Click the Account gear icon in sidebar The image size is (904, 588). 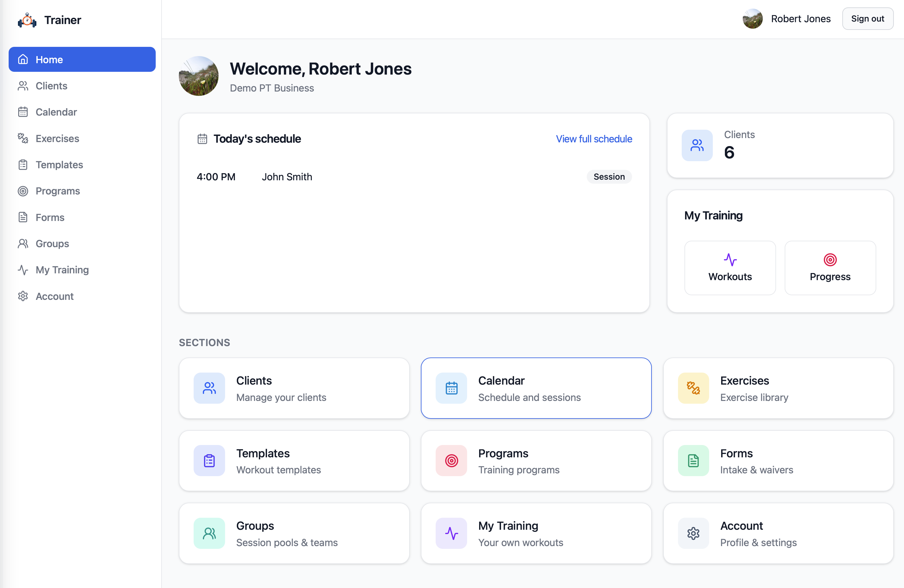(x=23, y=296)
